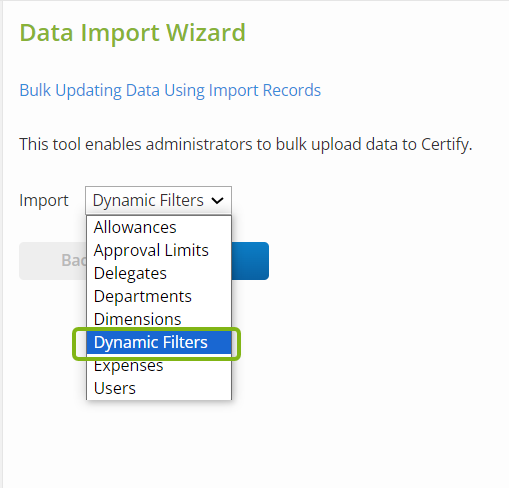Pick the Delegates import option
509x488 pixels.
point(159,273)
